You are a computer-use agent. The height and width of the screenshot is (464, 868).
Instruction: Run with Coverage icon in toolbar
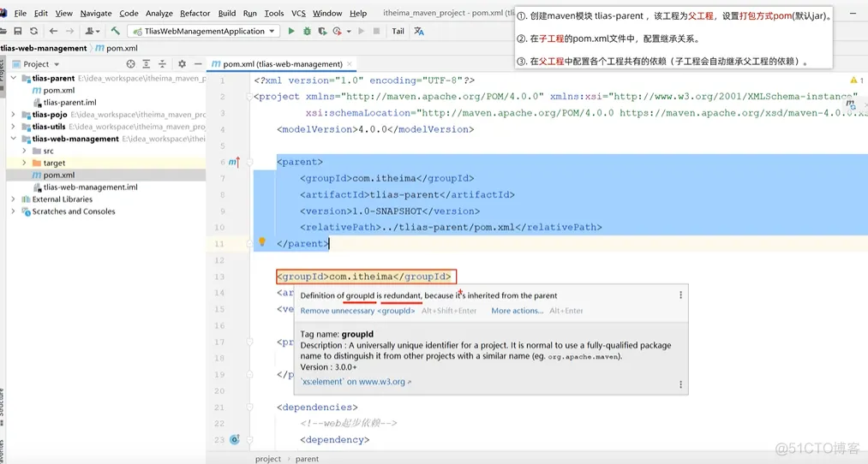[x=322, y=32]
